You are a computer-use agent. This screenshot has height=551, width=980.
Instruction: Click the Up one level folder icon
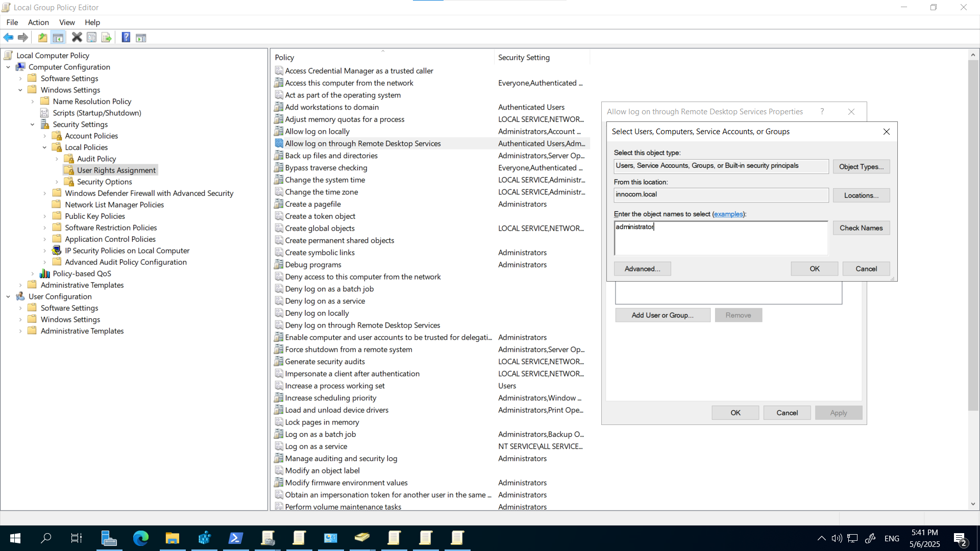point(43,37)
